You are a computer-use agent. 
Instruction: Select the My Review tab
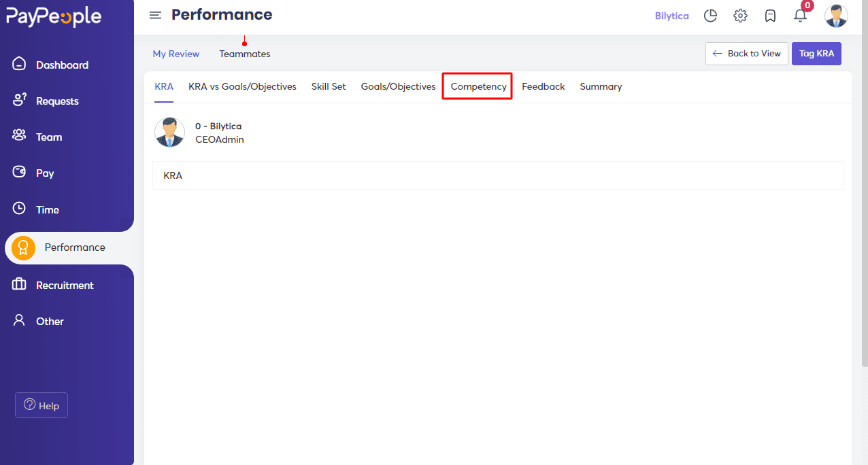tap(176, 54)
